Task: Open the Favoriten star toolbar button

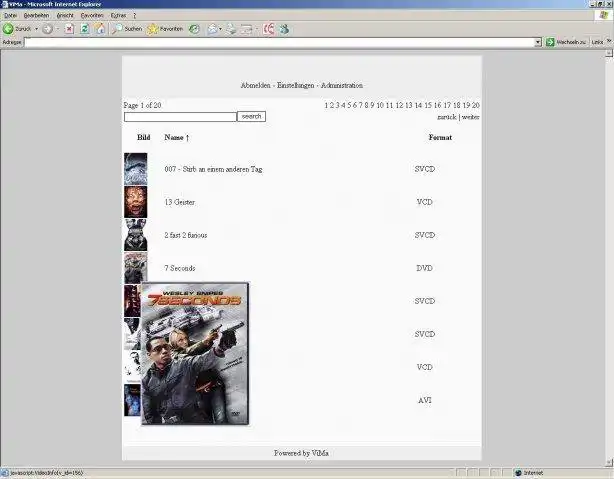Action: click(165, 29)
